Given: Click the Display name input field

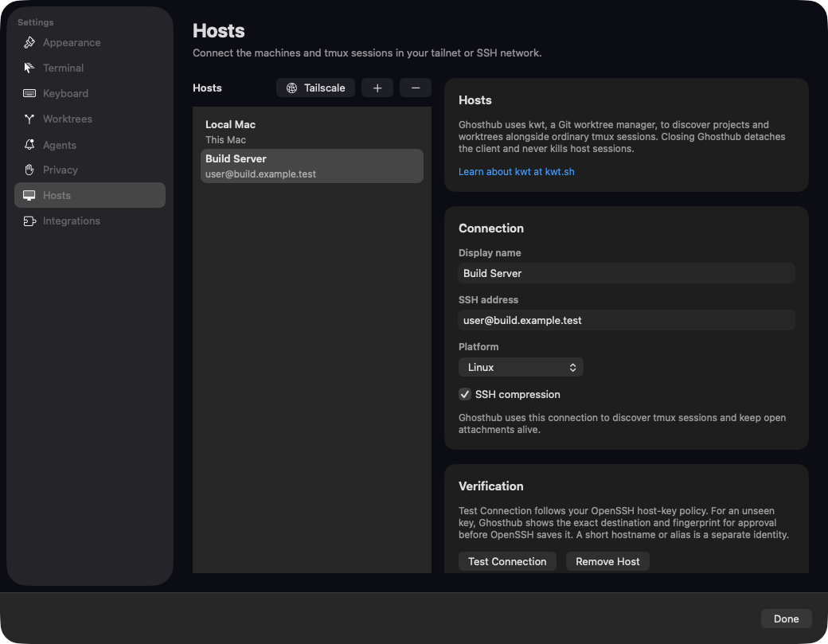Looking at the screenshot, I should (x=627, y=273).
